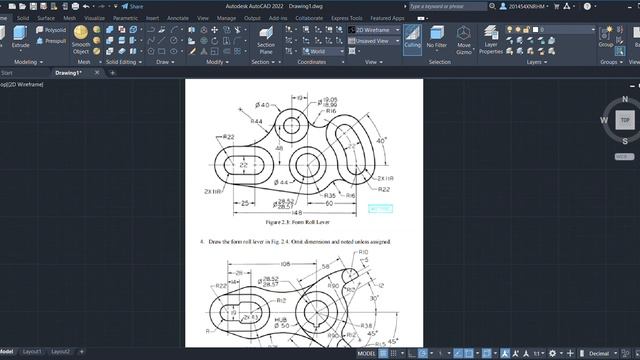Toggle polar tracking in status bar
Screen dimensions: 640x360
pos(423,353)
